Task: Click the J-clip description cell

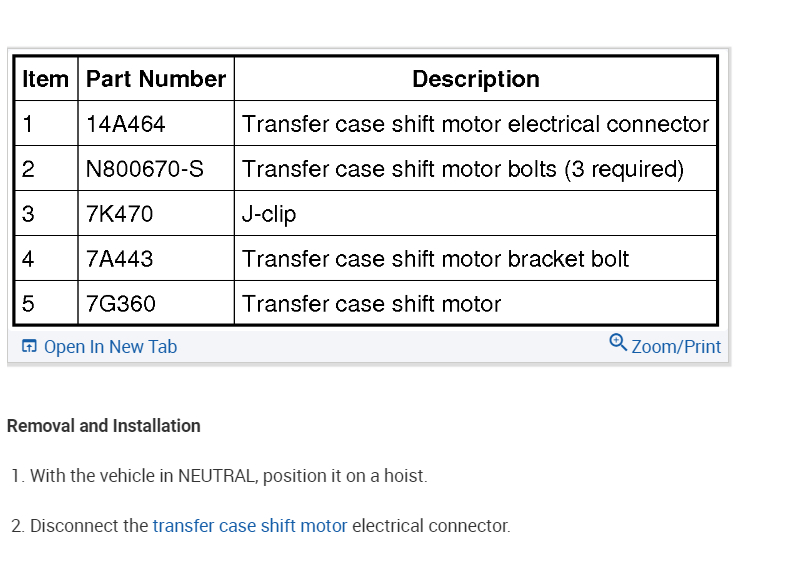Action: point(269,214)
